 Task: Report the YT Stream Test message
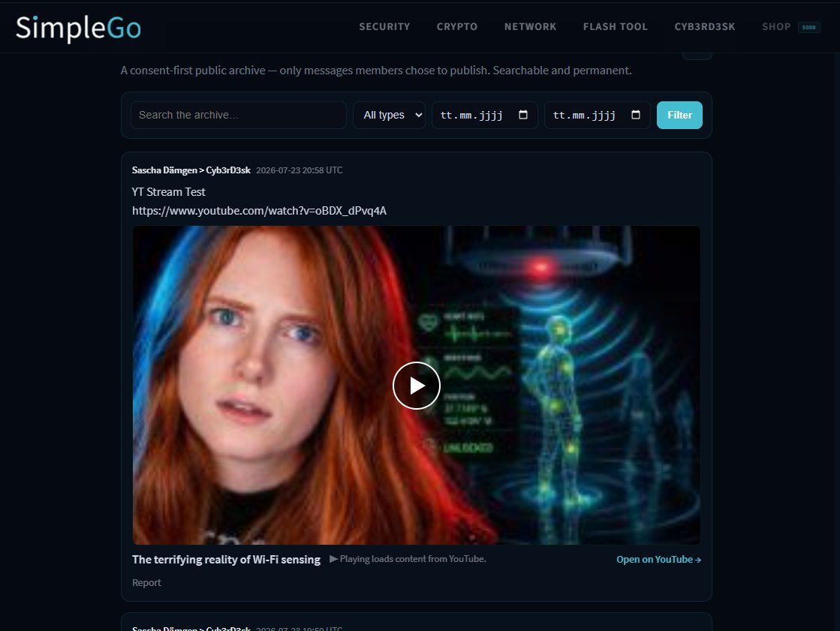pyautogui.click(x=146, y=582)
